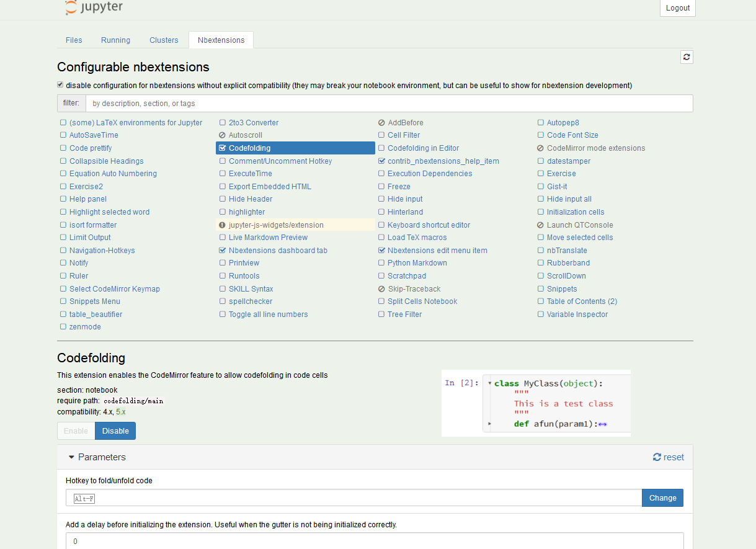The width and height of the screenshot is (756, 549).
Task: Select the table_beautifier extension
Action: (x=96, y=315)
